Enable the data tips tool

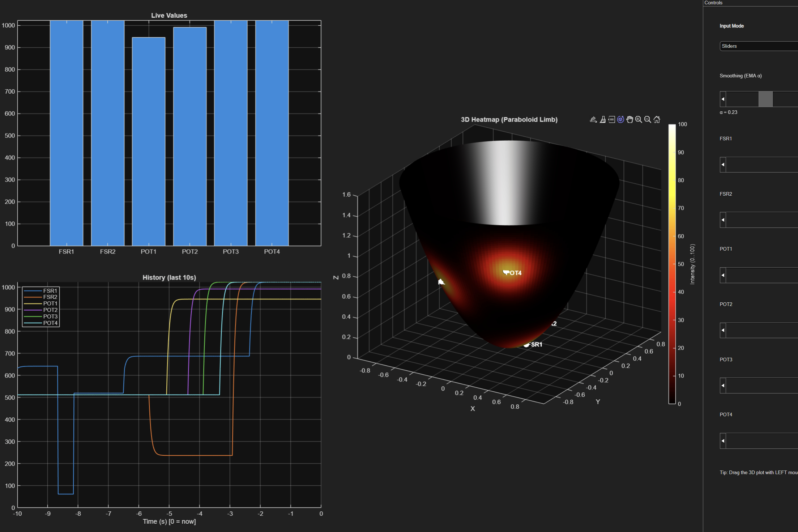[611, 119]
